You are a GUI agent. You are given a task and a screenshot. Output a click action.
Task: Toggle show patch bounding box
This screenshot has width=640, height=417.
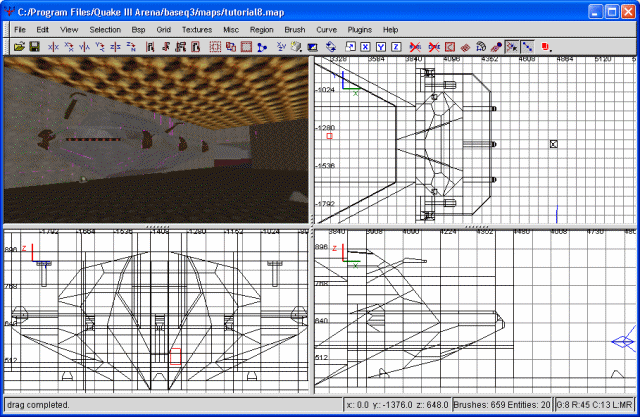[x=449, y=47]
